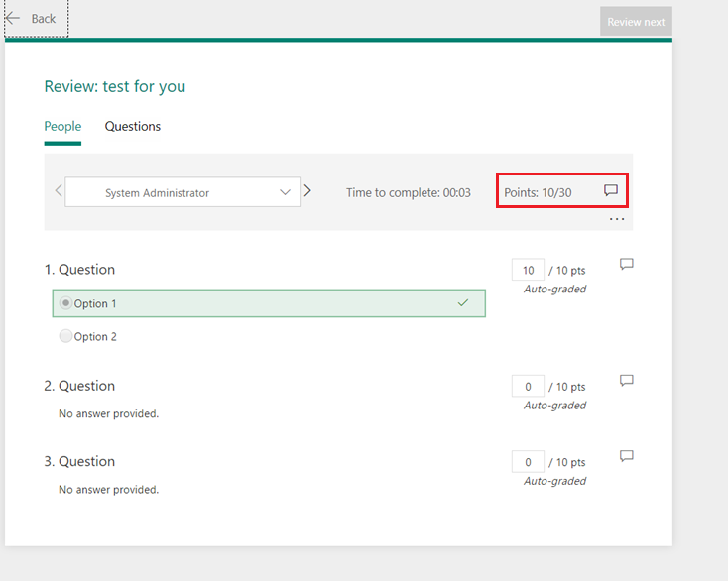
Task: Edit the score field for question 1
Action: [x=528, y=270]
